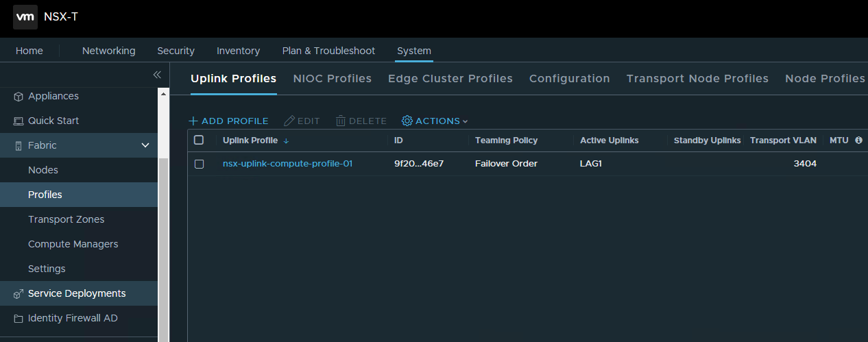The width and height of the screenshot is (868, 342).
Task: Open the Home menu
Action: point(29,51)
